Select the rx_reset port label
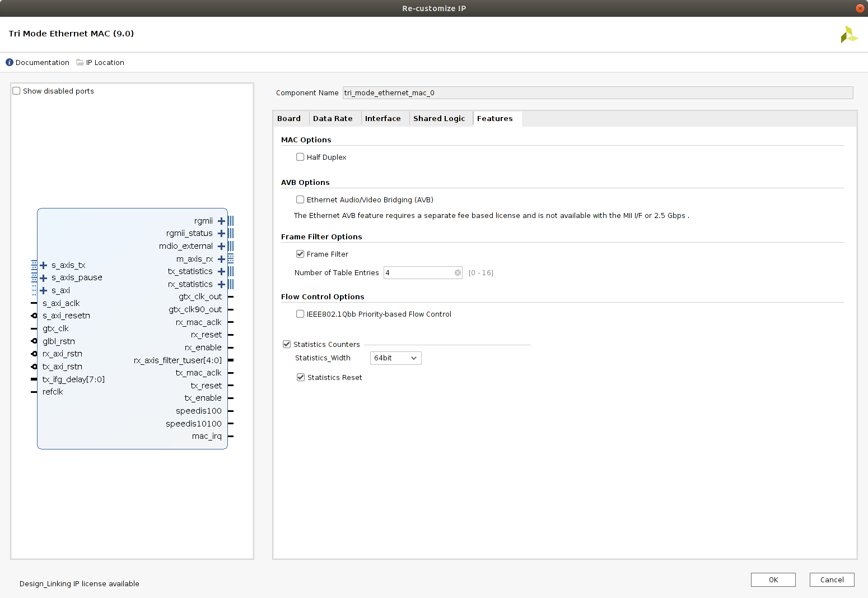The height and width of the screenshot is (598, 868). [206, 335]
